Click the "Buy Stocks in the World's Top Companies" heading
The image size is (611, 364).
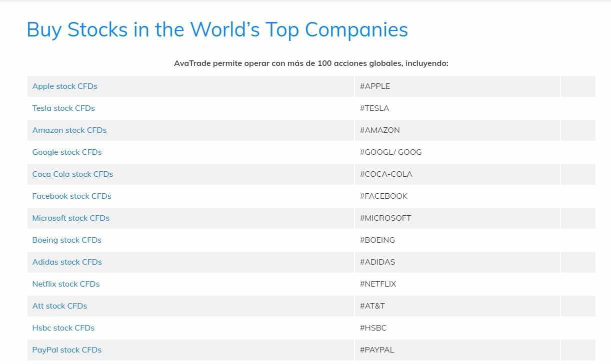[217, 30]
